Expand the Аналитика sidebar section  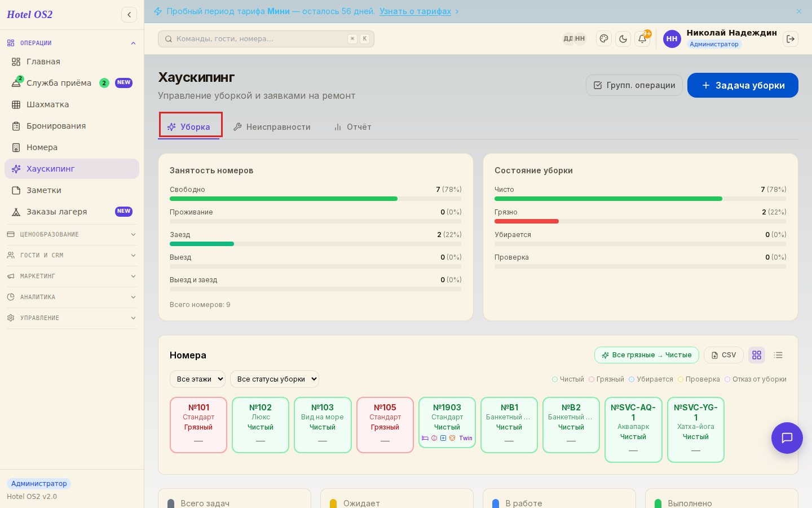click(x=72, y=297)
